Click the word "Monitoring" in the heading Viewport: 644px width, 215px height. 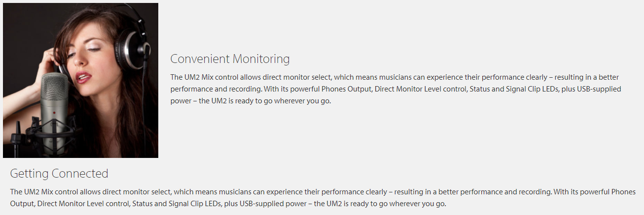(x=261, y=59)
